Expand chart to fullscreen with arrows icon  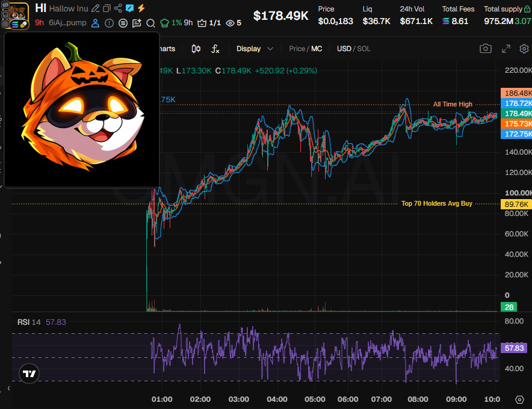[x=506, y=49]
